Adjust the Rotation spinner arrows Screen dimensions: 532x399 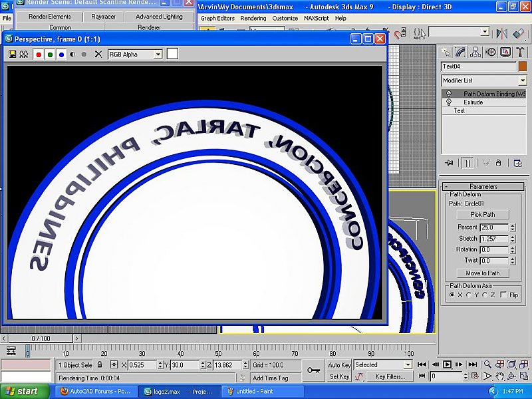point(513,250)
